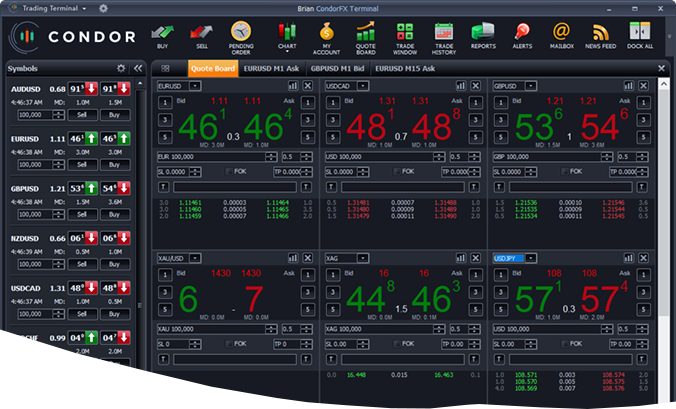The image size is (676, 409).
Task: Click Buy button under USDCAD symbol
Action: click(115, 314)
